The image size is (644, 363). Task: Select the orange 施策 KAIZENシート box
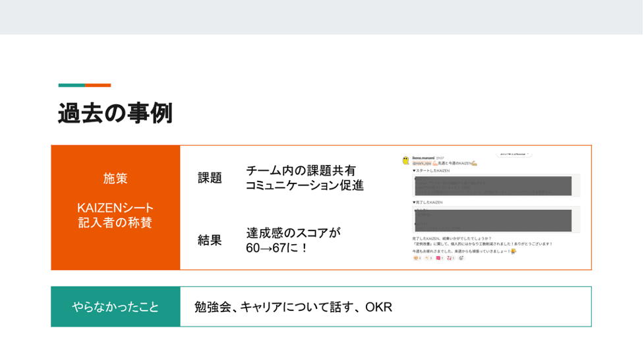[x=115, y=207]
